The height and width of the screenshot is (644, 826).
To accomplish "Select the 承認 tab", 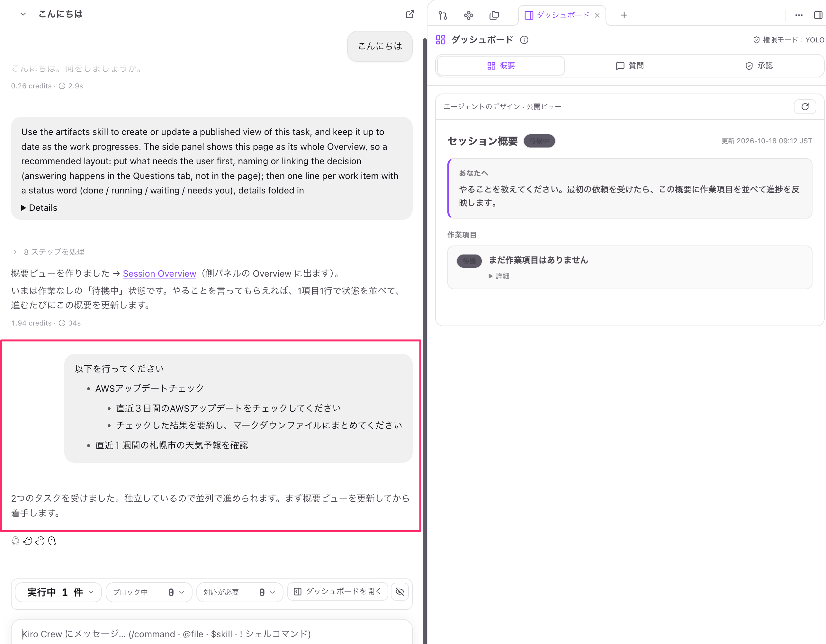I will pos(759,66).
